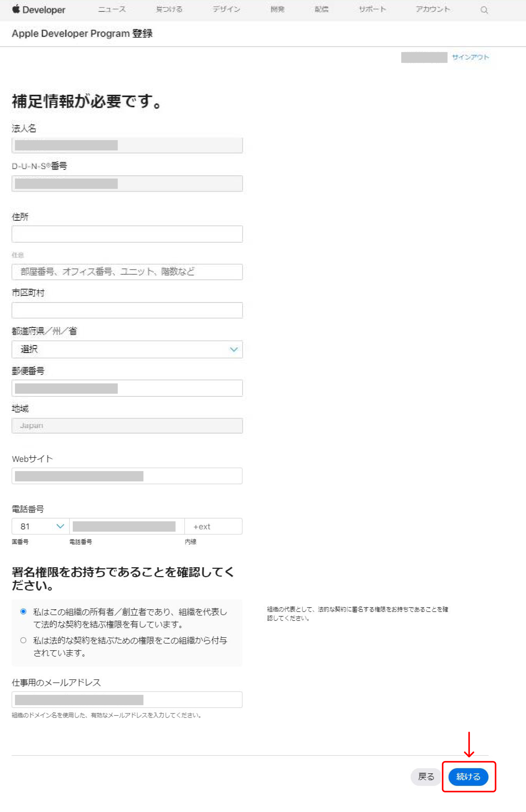
Task: Open the 配信 menu item
Action: [321, 10]
